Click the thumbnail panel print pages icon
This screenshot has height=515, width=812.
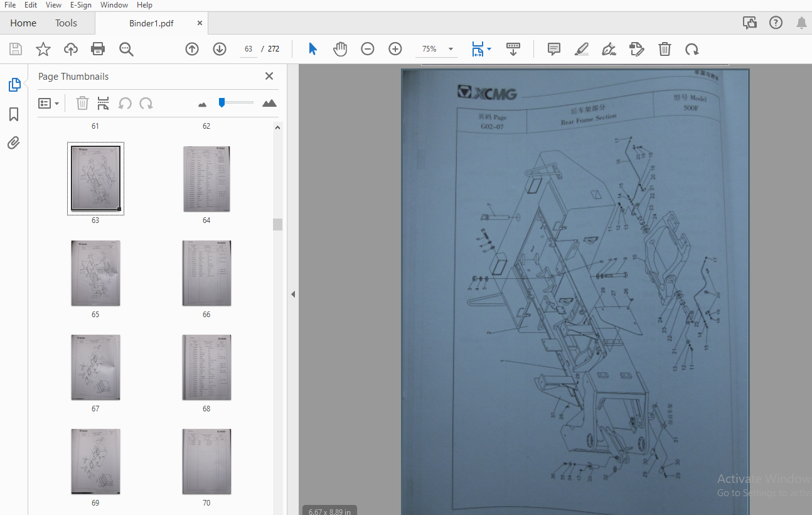click(104, 103)
